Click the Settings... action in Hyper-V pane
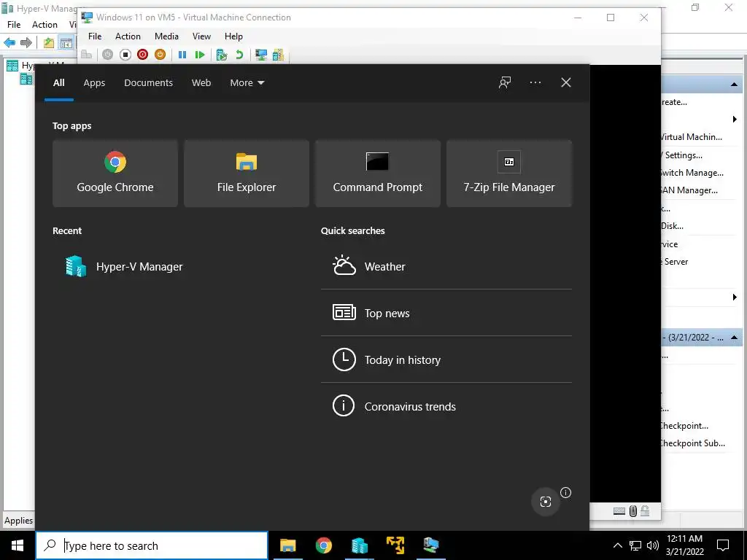This screenshot has height=560, width=747. click(x=682, y=155)
